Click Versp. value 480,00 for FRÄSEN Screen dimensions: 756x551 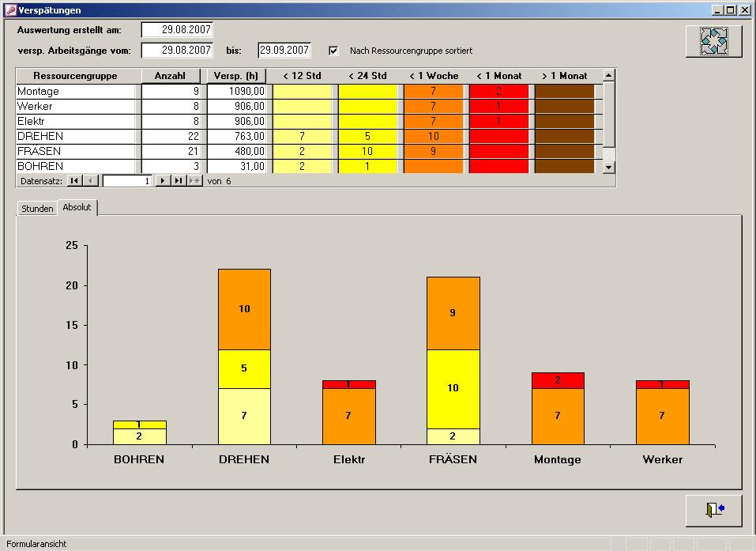coord(236,151)
